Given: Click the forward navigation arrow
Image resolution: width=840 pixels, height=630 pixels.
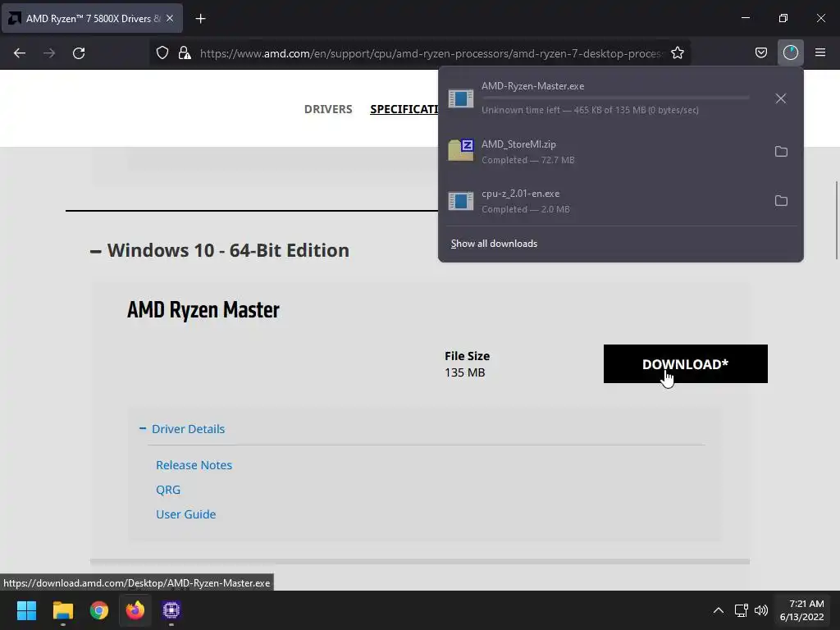Looking at the screenshot, I should tap(49, 53).
